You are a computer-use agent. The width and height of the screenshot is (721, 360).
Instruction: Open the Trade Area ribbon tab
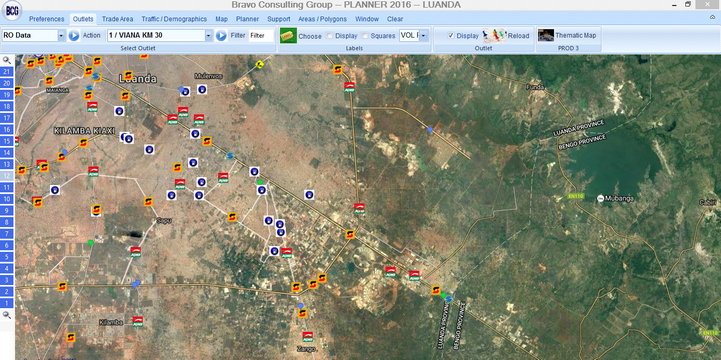pyautogui.click(x=117, y=19)
